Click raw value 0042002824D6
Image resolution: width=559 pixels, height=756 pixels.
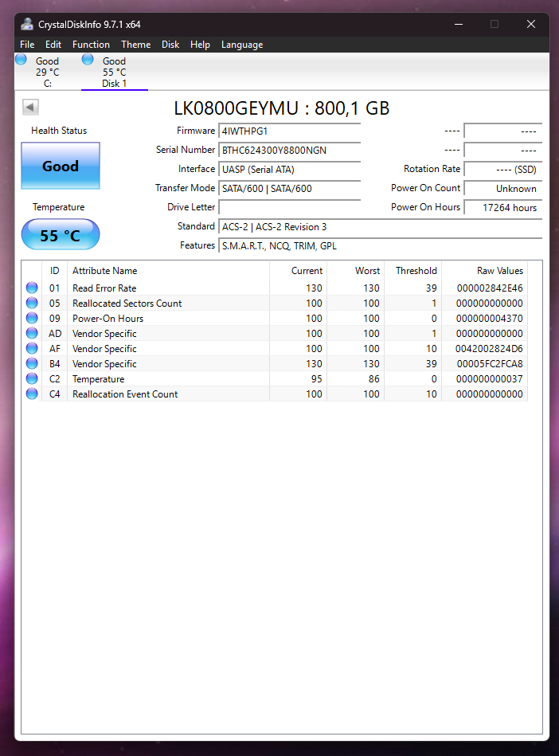pos(489,348)
